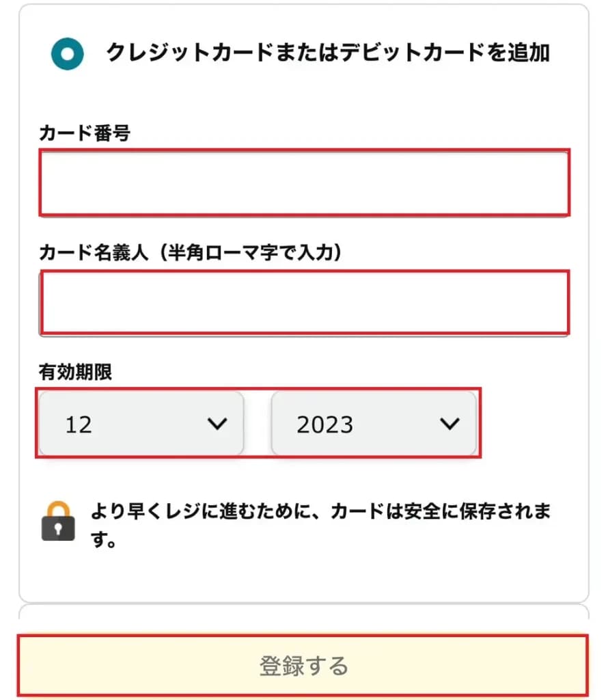Click the クレジットカードまたはデビットカードを追加 label text
The width and height of the screenshot is (608, 700).
(328, 53)
